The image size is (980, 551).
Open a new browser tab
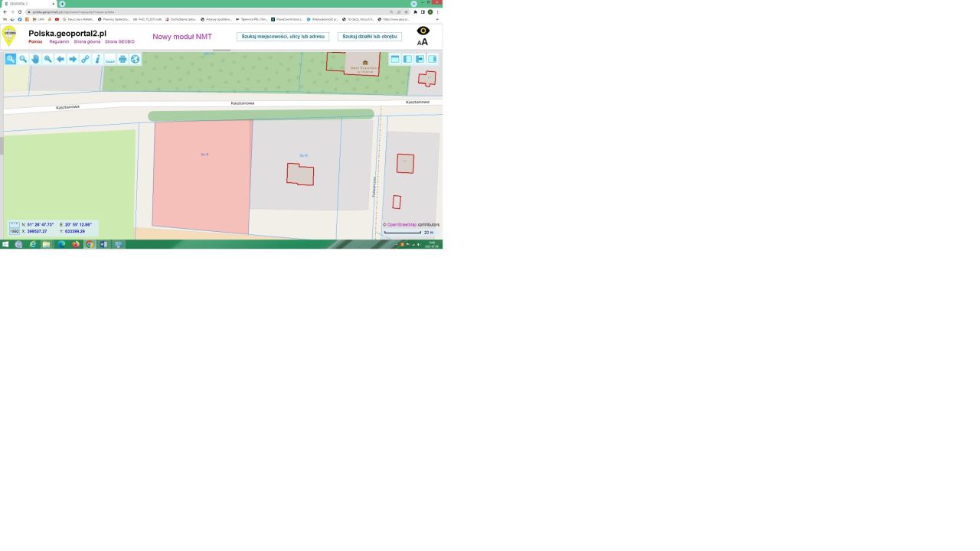pyautogui.click(x=62, y=4)
